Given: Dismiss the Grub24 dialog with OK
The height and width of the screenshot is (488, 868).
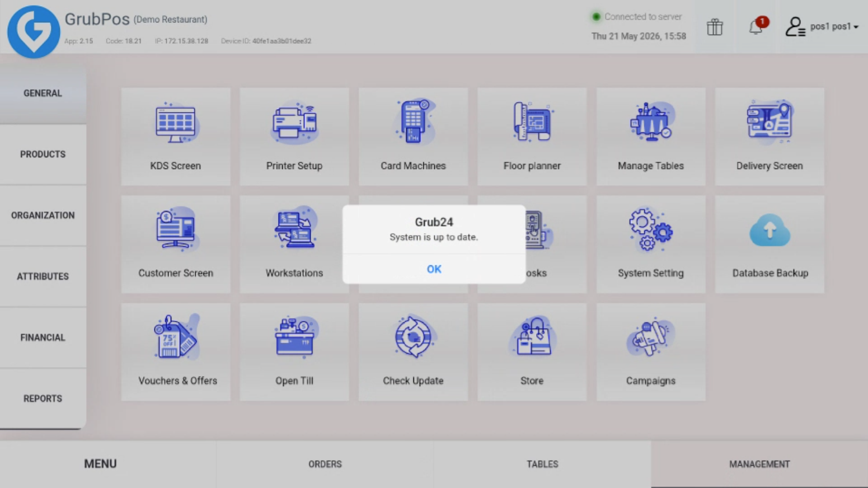Looking at the screenshot, I should (434, 269).
